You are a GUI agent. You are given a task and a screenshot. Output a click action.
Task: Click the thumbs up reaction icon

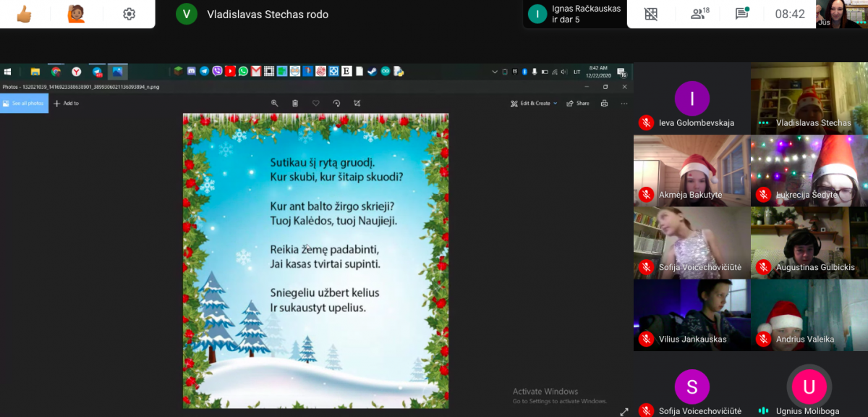(24, 14)
